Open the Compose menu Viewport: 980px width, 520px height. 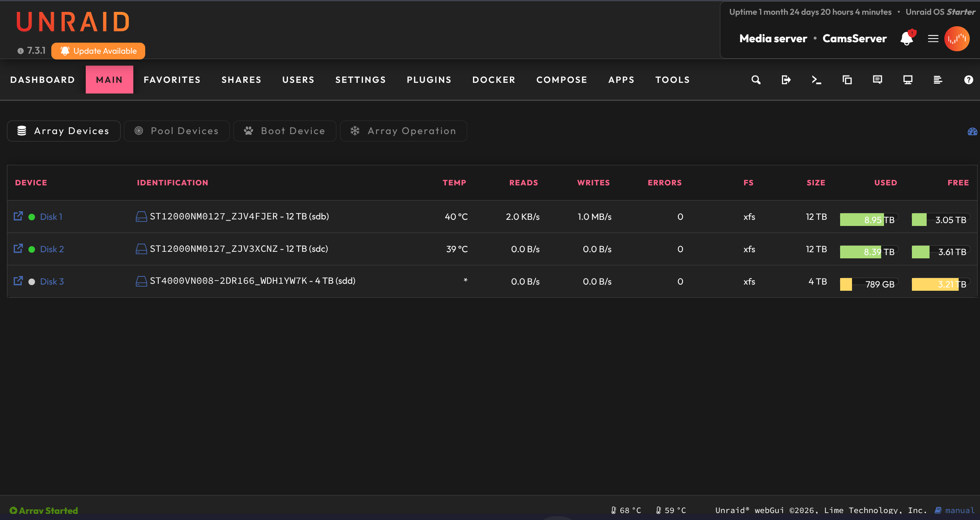pyautogui.click(x=562, y=80)
